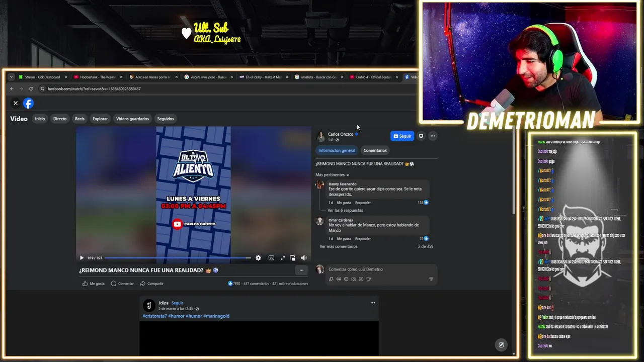This screenshot has height=362, width=644.
Task: Reply to Danny Fasanando's comment
Action: click(x=363, y=203)
